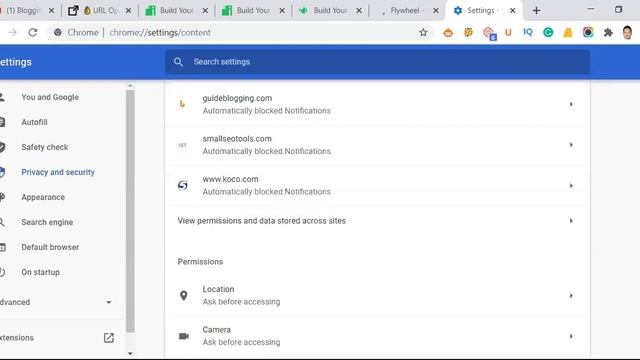Click guideblogging.com site name text
640x360 pixels.
237,98
